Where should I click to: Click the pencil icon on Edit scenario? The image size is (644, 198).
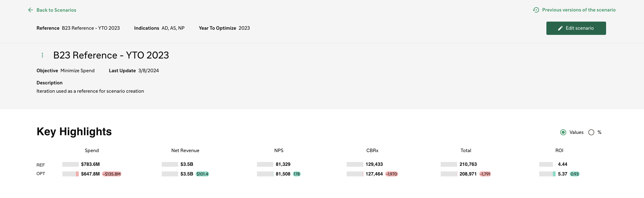560,28
